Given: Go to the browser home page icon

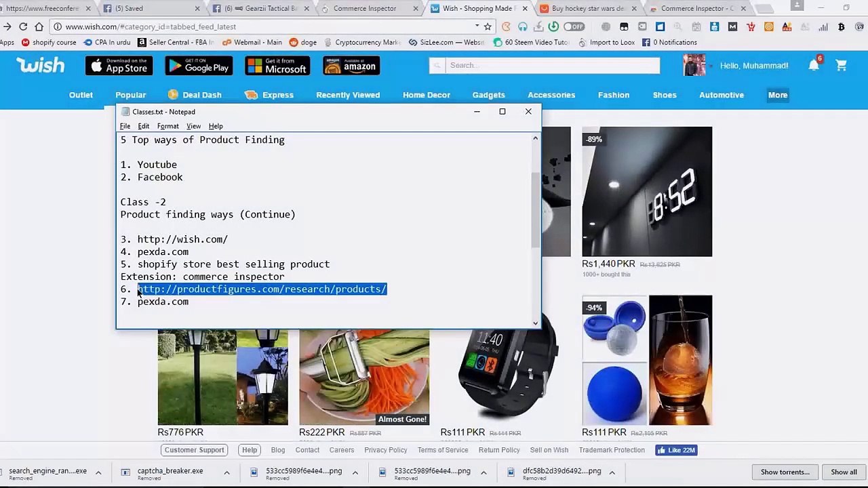Looking at the screenshot, I should point(39,26).
